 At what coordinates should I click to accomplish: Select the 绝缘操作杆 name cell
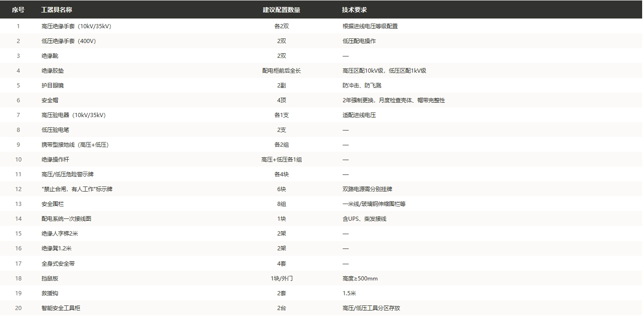(56, 160)
